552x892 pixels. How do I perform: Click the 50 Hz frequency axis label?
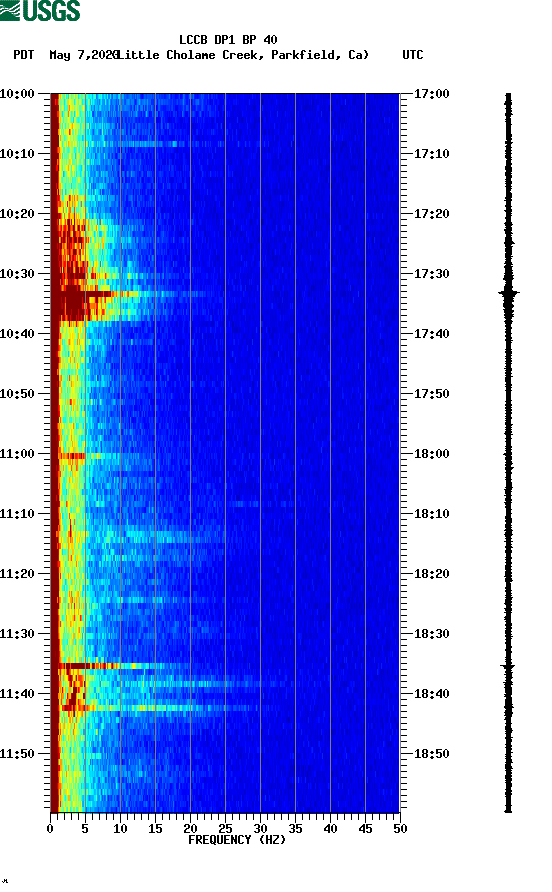click(400, 829)
